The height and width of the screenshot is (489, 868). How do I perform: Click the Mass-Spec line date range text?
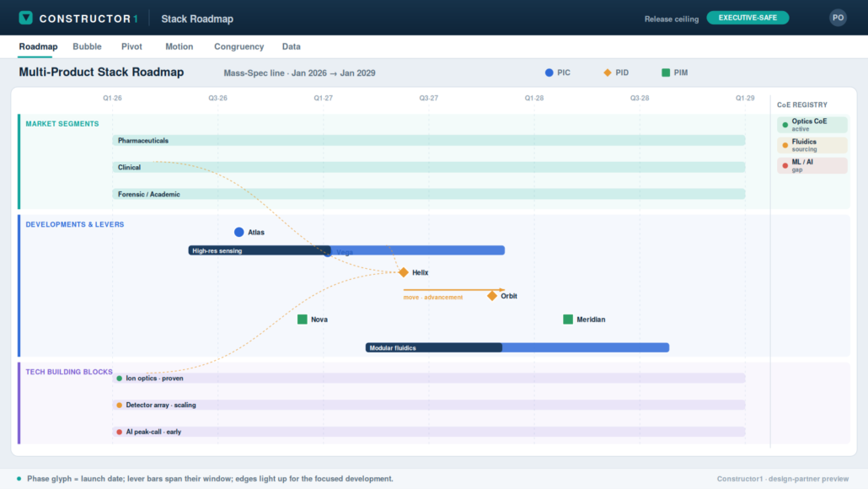click(x=299, y=73)
